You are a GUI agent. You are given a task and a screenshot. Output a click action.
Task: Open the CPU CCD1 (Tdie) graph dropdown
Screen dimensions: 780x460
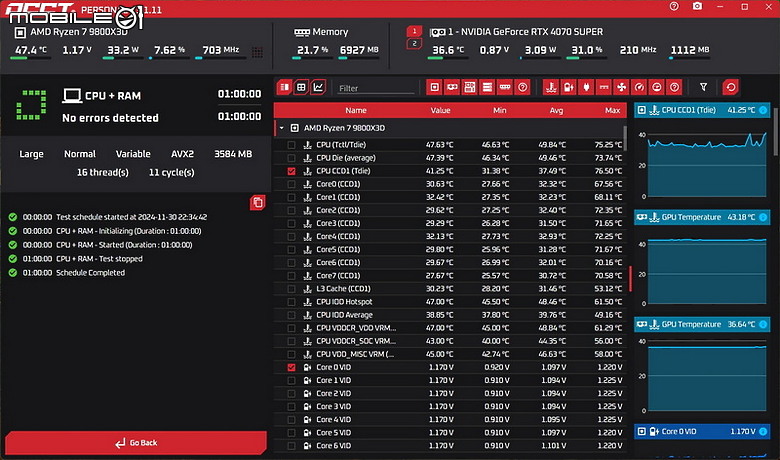[763, 110]
